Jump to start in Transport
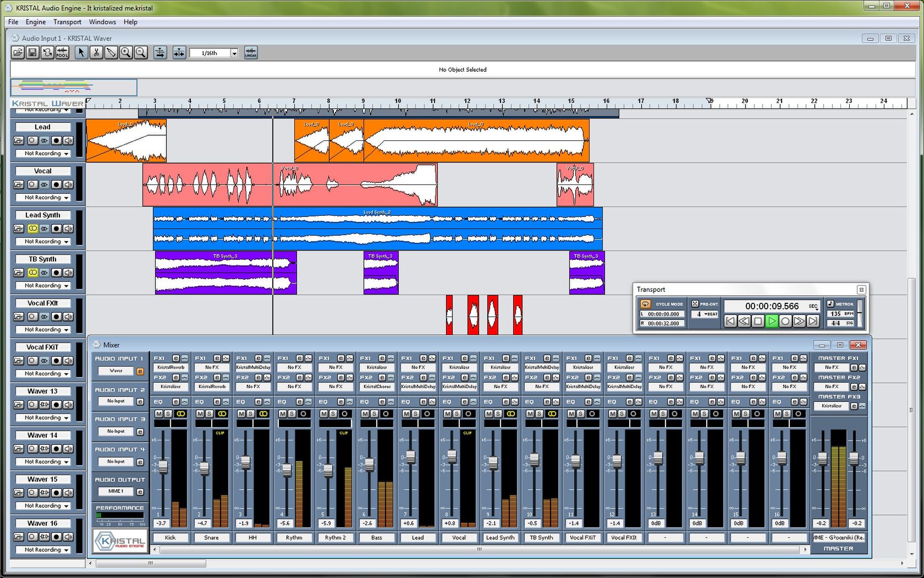The image size is (924, 578). coord(730,321)
